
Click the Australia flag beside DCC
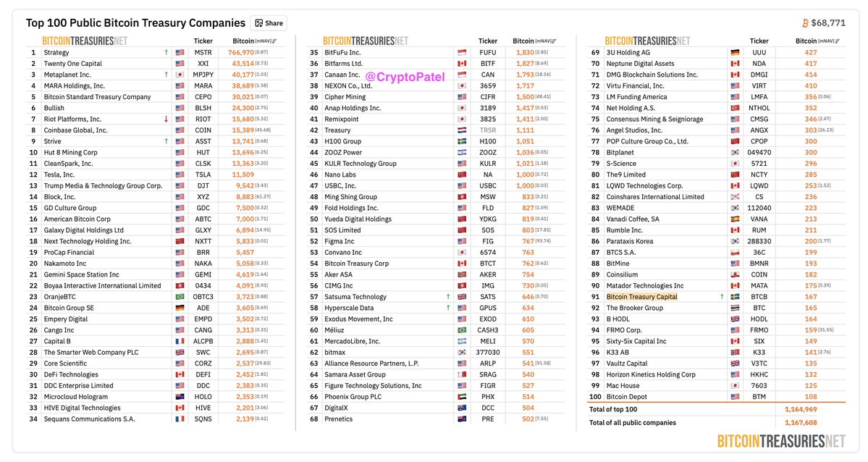[x=462, y=408]
